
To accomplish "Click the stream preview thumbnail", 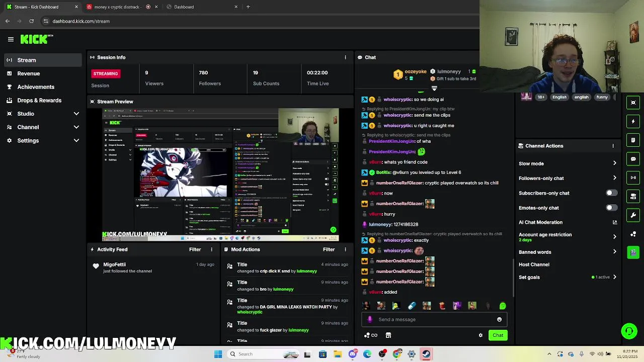I will click(220, 174).
